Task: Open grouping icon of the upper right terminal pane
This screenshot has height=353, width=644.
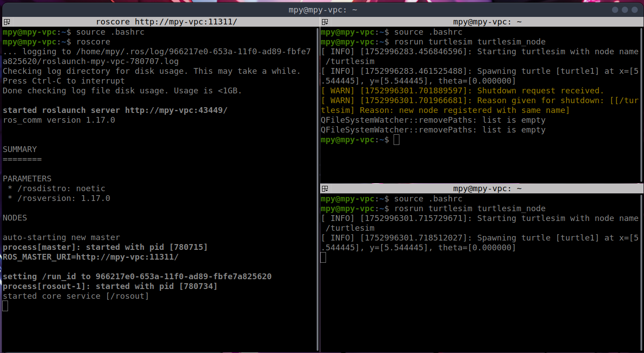Action: click(325, 22)
